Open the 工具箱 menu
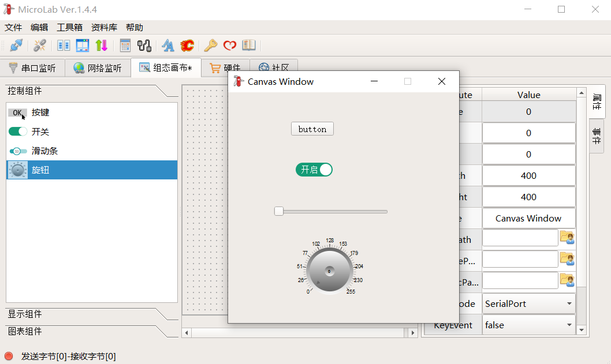The height and width of the screenshot is (364, 611). click(70, 28)
